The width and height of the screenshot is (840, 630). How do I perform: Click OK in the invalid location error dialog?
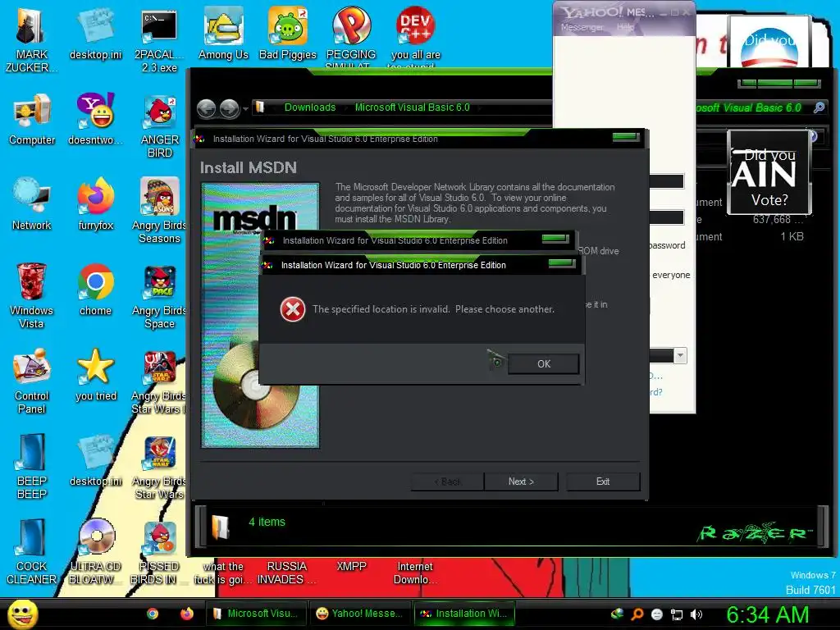(543, 363)
